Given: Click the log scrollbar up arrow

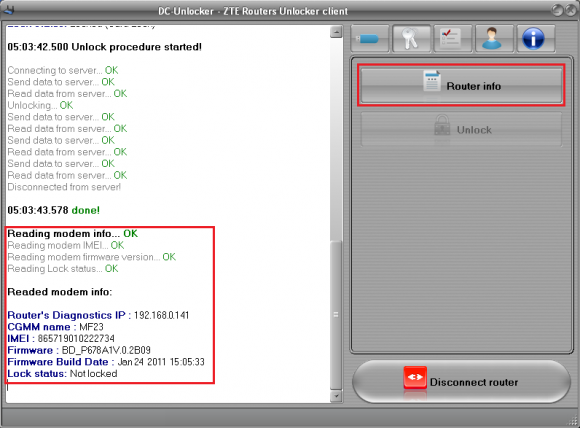Looking at the screenshot, I should (x=336, y=32).
